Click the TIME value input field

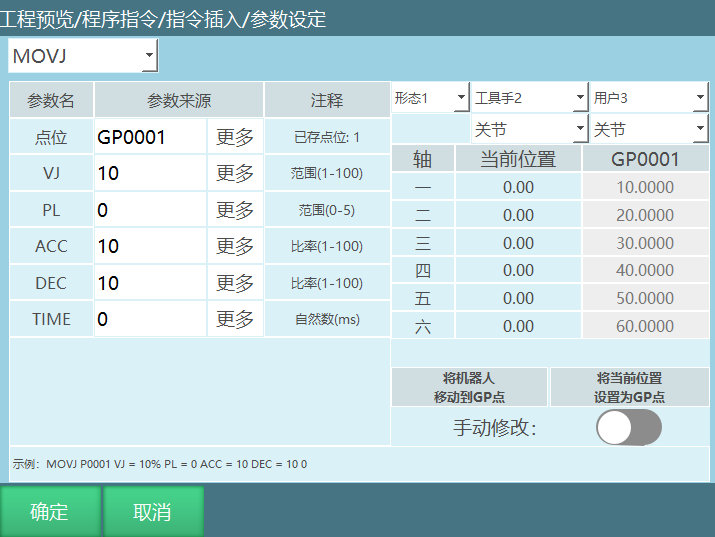(150, 319)
